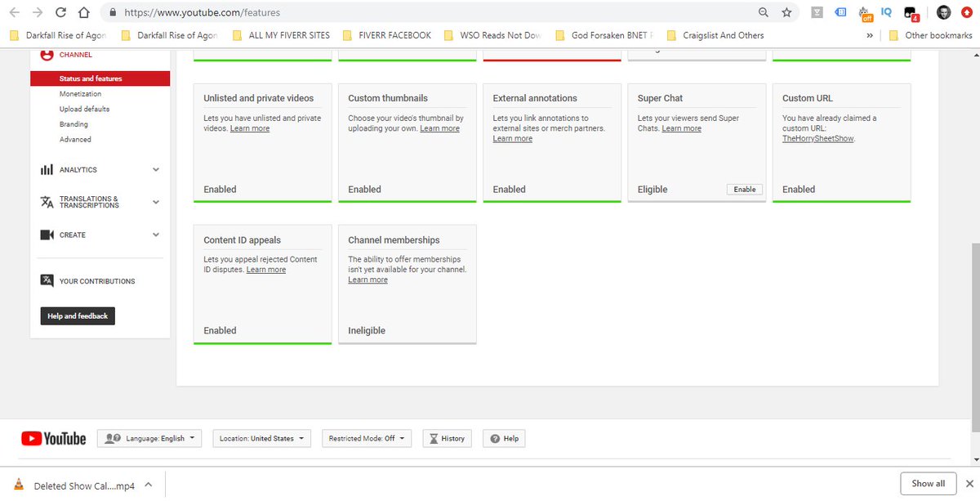980x501 pixels.
Task: Open ALL MY FIVERR SITES bookmark folder
Action: [280, 35]
